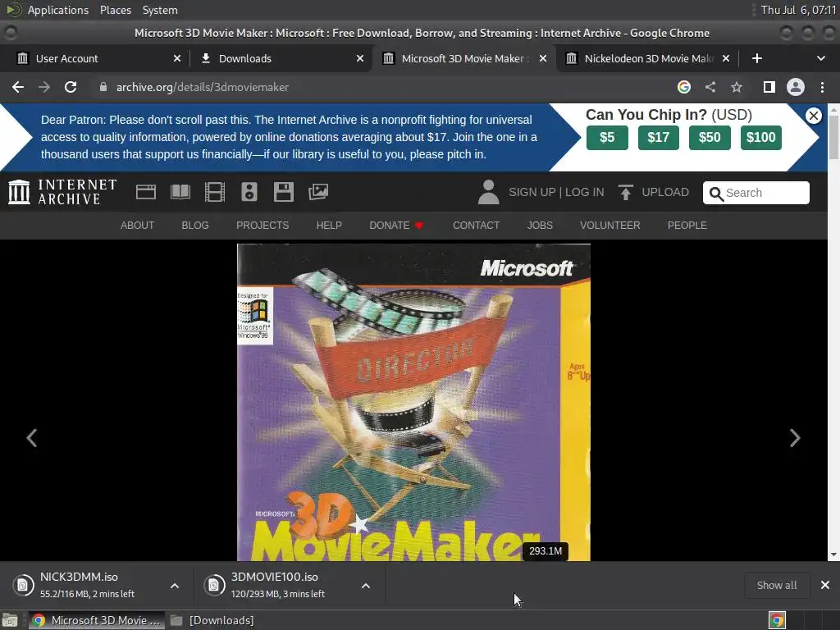Go back to the previous page
Image resolution: width=840 pixels, height=630 pixels.
(18, 87)
